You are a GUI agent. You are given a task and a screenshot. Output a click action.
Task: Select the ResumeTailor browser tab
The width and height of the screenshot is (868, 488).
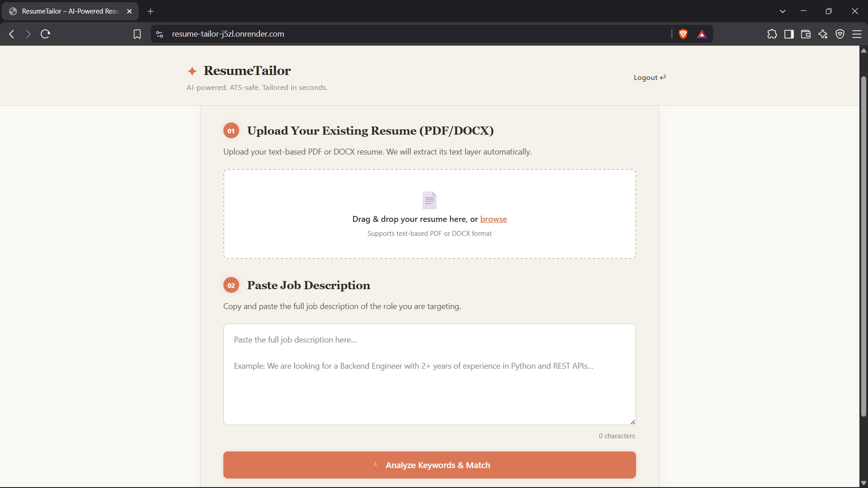[x=70, y=11]
